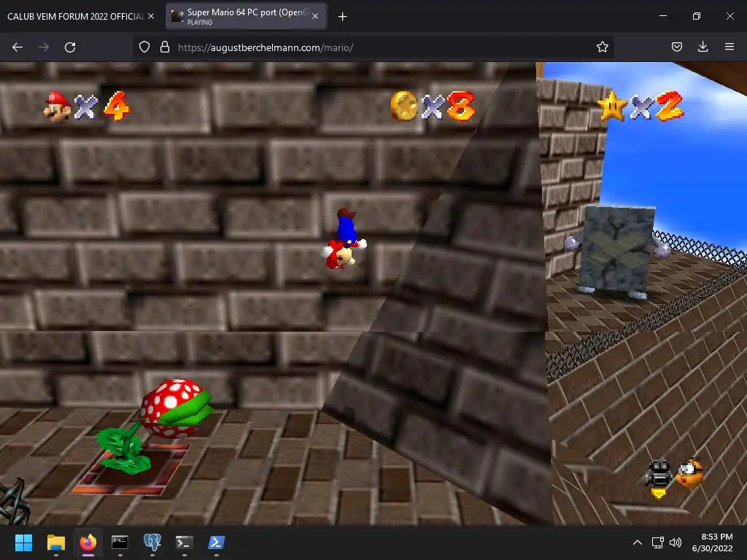This screenshot has width=747, height=560.
Task: Open the Firefox downloads panel
Action: coord(703,47)
